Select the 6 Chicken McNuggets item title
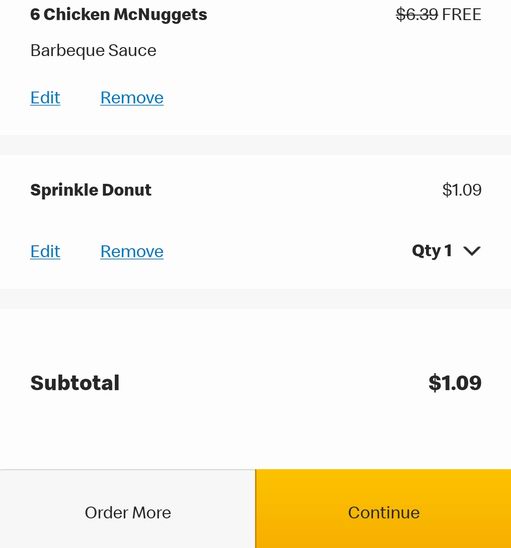Image resolution: width=511 pixels, height=548 pixels. click(x=118, y=15)
